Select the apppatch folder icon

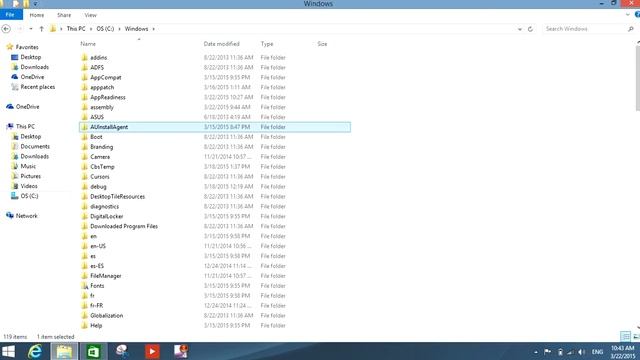84,87
